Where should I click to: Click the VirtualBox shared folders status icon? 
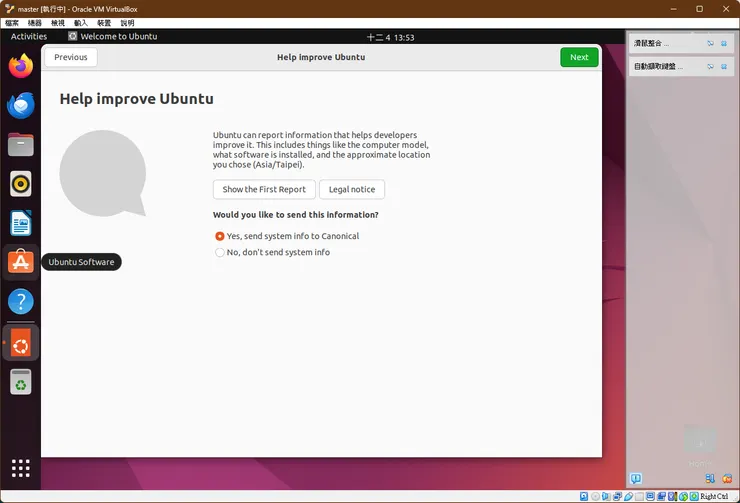pyautogui.click(x=639, y=496)
